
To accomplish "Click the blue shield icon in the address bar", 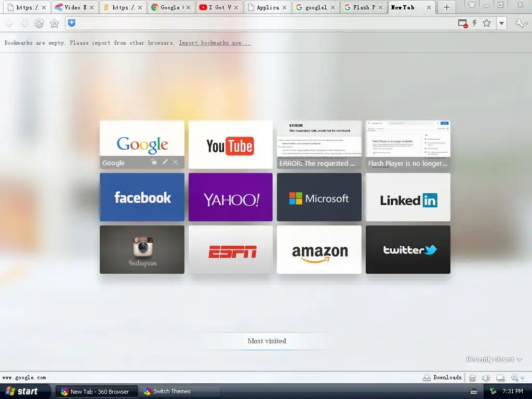I will pos(72,23).
